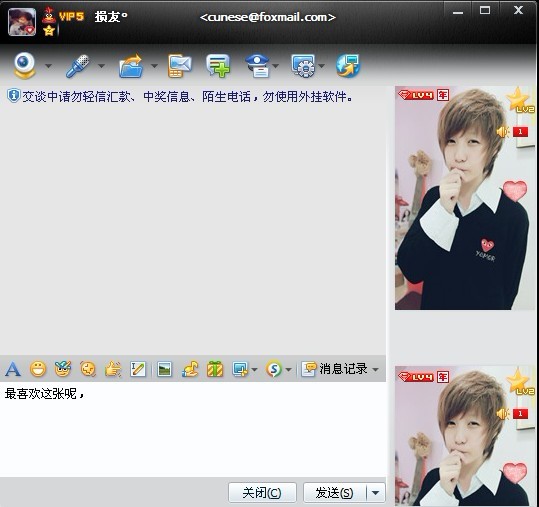This screenshot has height=507, width=539.
Task: Click the contact name 损友°
Action: [111, 16]
